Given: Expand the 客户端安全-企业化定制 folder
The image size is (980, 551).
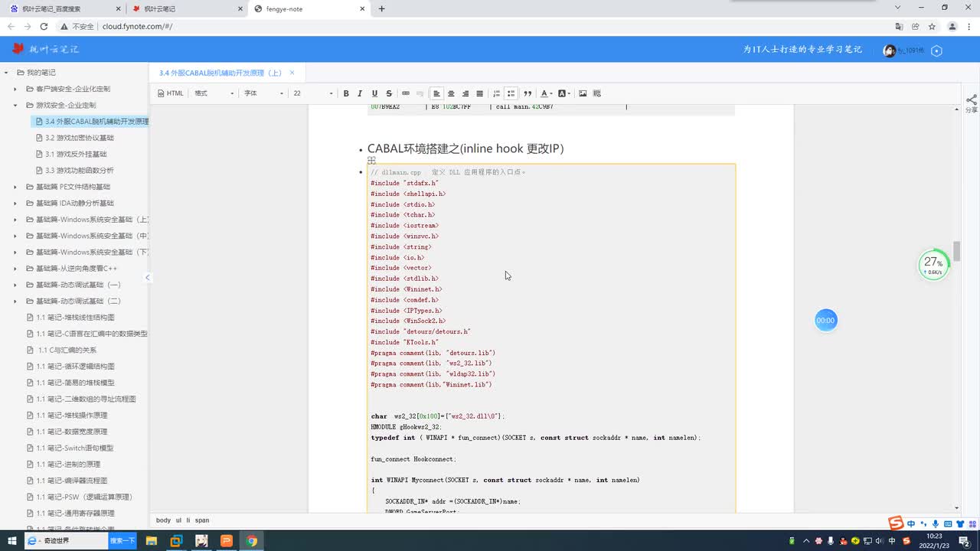Looking at the screenshot, I should tap(16, 89).
